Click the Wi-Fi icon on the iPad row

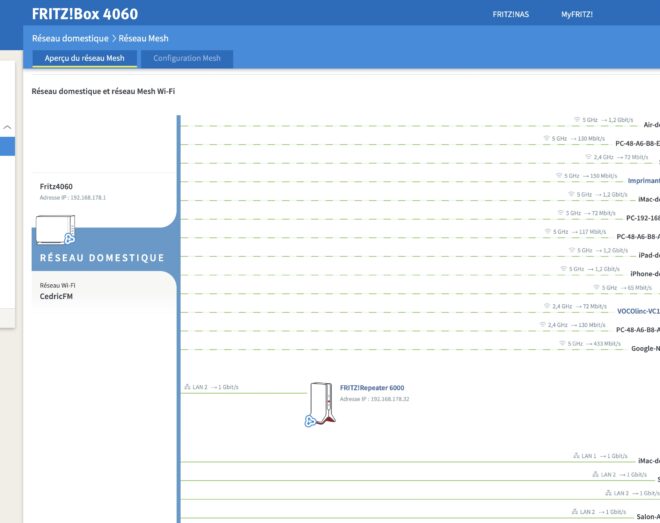pos(572,250)
